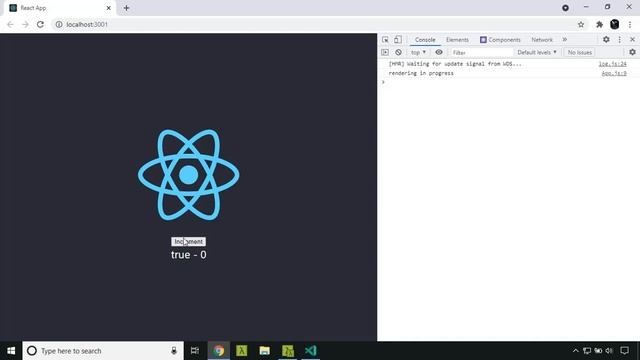Switch to the Network tab
Viewport: 640px width, 360px height.
click(542, 40)
